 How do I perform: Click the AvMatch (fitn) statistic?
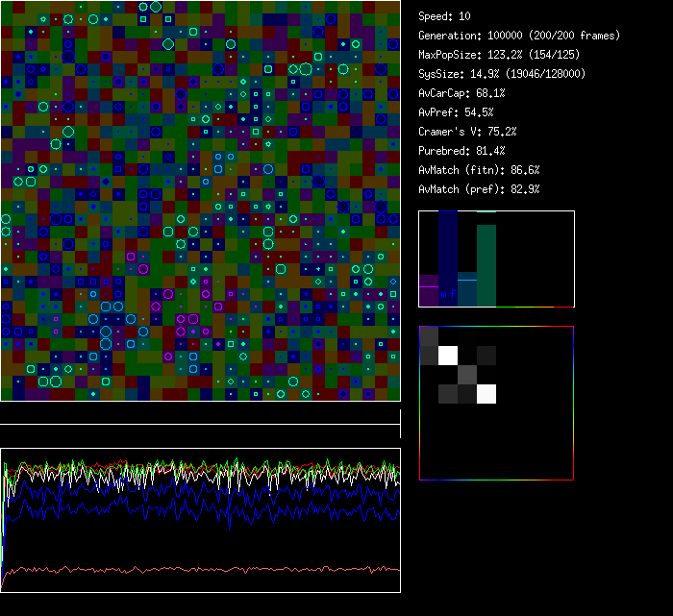[478, 170]
